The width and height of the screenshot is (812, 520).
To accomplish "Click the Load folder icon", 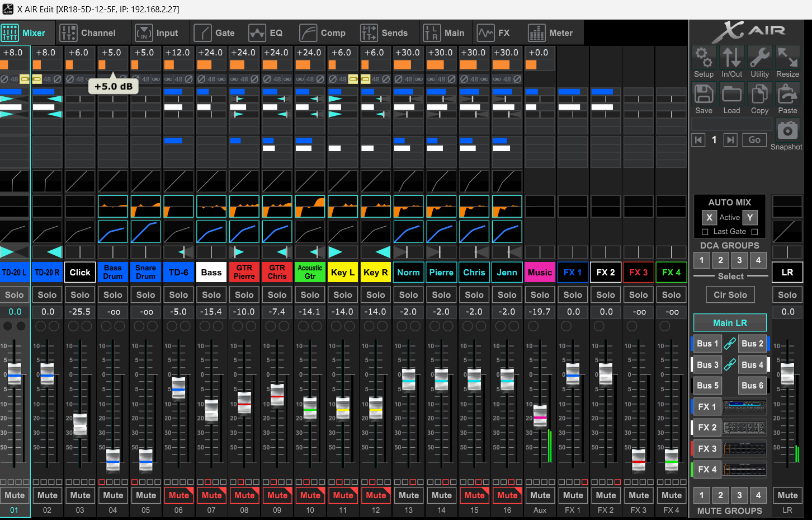I will coord(731,94).
